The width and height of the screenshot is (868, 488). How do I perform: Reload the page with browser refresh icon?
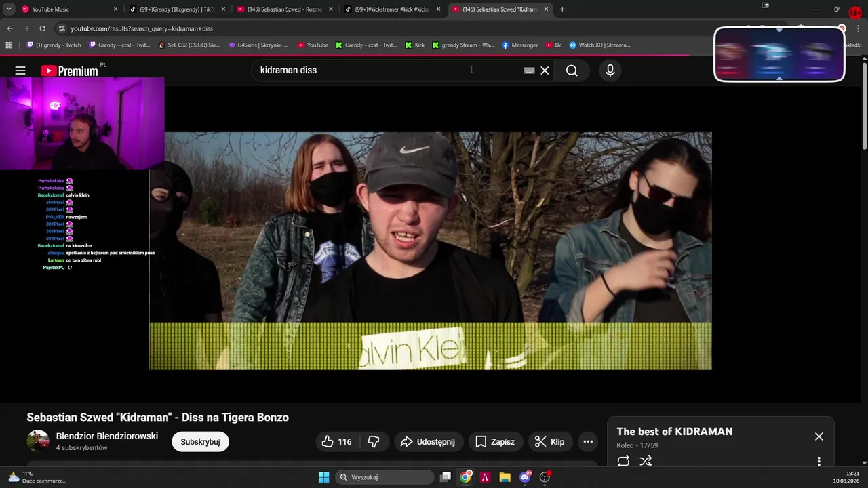pyautogui.click(x=42, y=28)
